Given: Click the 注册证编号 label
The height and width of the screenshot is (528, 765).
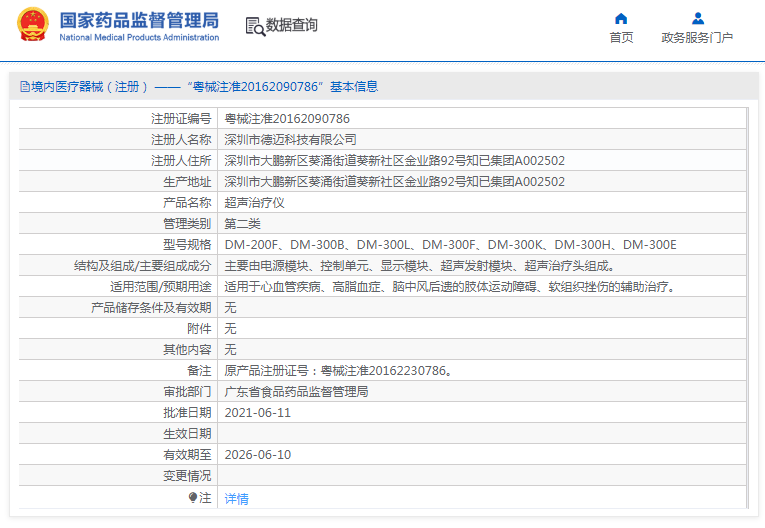Looking at the screenshot, I should (x=181, y=119).
